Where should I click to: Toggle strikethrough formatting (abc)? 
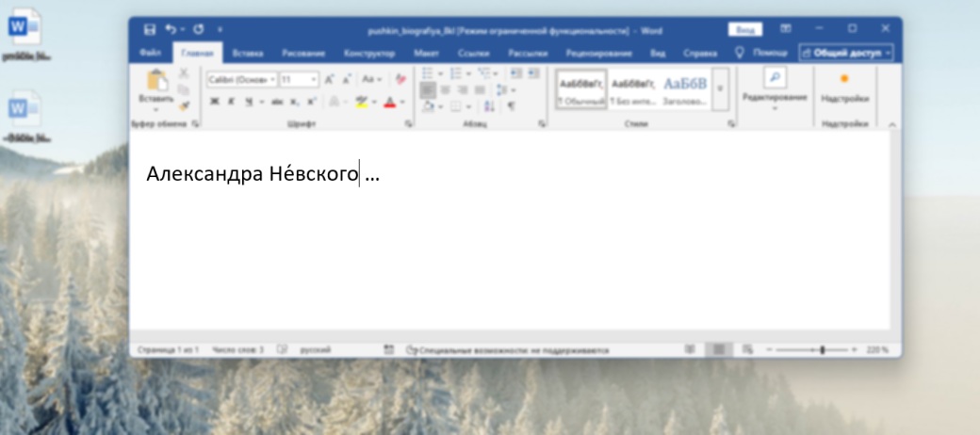pos(277,102)
